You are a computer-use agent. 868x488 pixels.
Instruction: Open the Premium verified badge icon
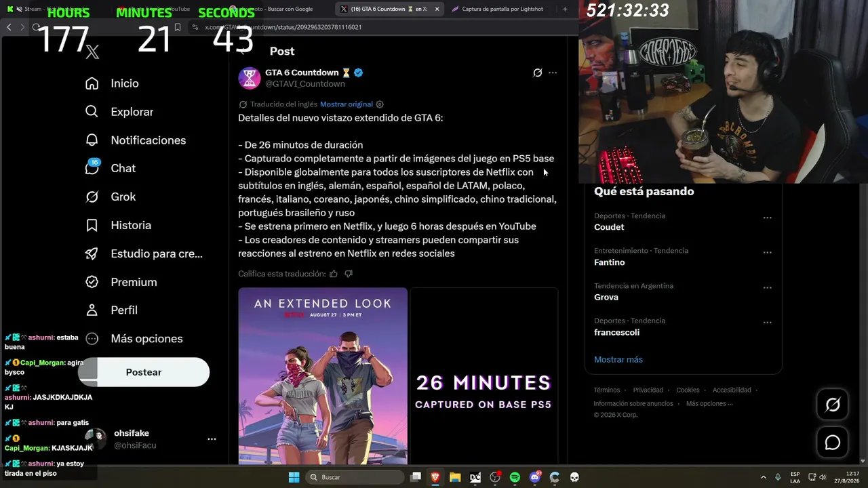click(92, 282)
